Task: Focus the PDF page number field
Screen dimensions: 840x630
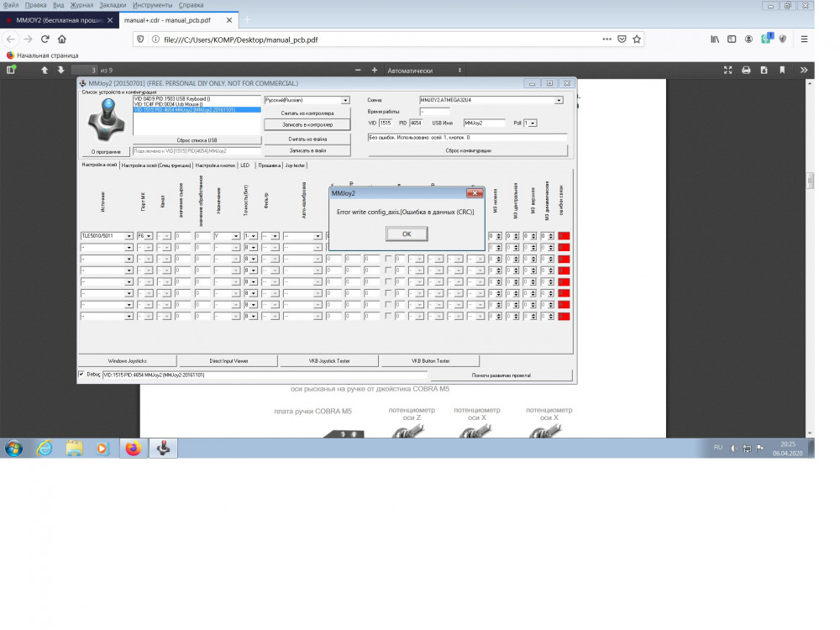Action: click(x=84, y=71)
